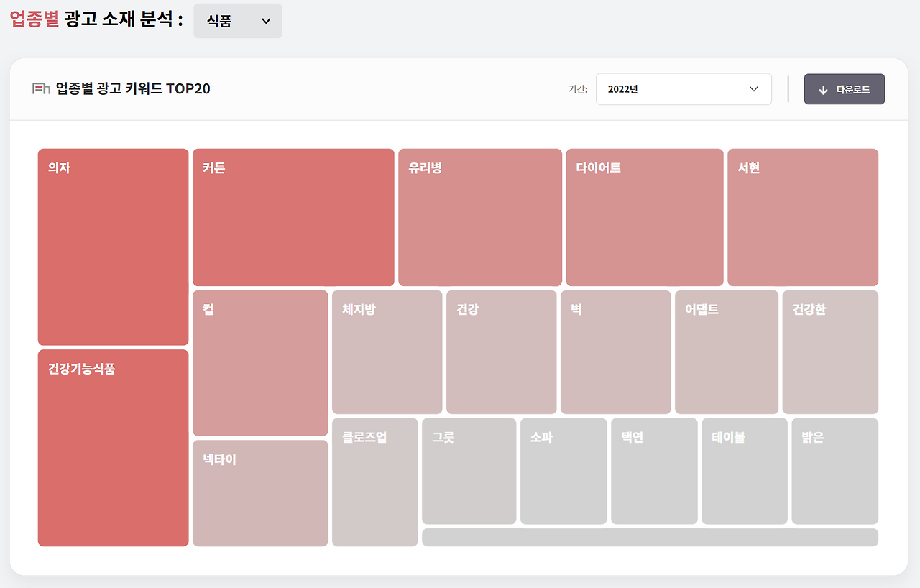The height and width of the screenshot is (588, 920).
Task: Click the 클로즈업 keyword tile
Action: pyautogui.click(x=374, y=482)
